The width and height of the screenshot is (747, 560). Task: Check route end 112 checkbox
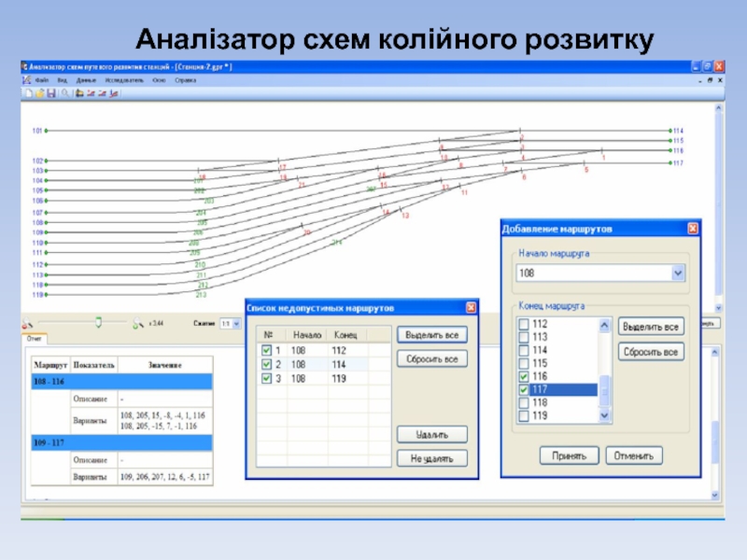click(x=524, y=324)
